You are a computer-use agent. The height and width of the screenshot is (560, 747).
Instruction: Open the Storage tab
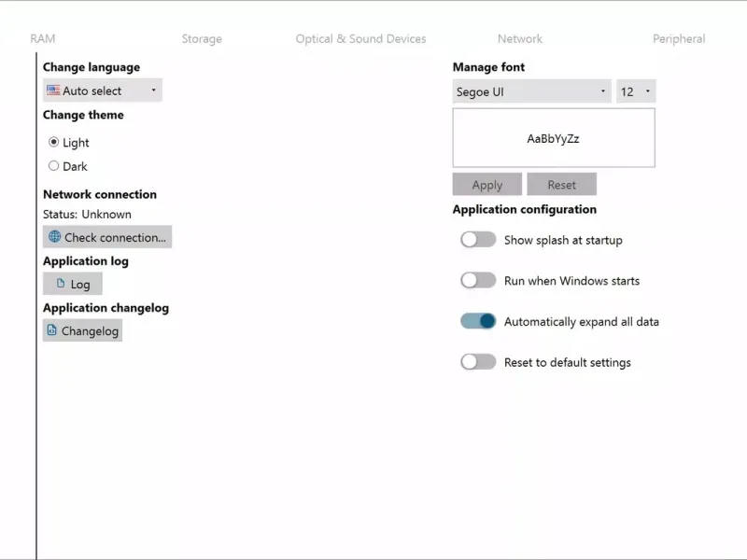click(202, 39)
